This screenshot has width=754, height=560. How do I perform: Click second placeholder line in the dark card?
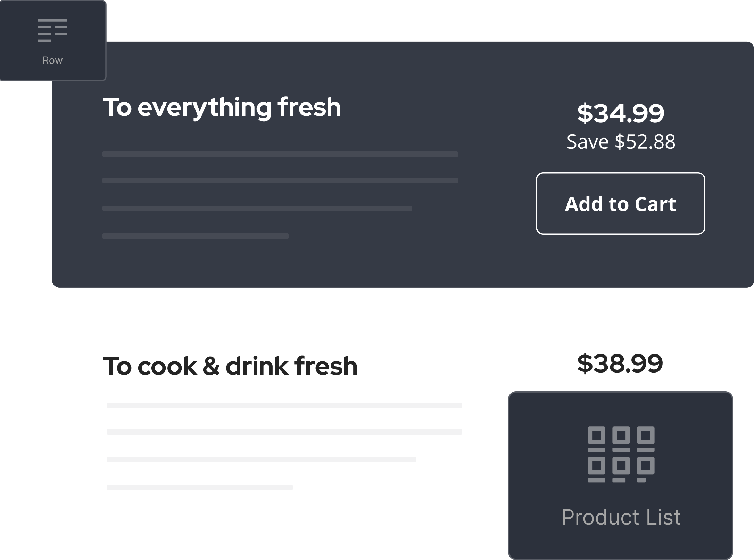pyautogui.click(x=280, y=181)
